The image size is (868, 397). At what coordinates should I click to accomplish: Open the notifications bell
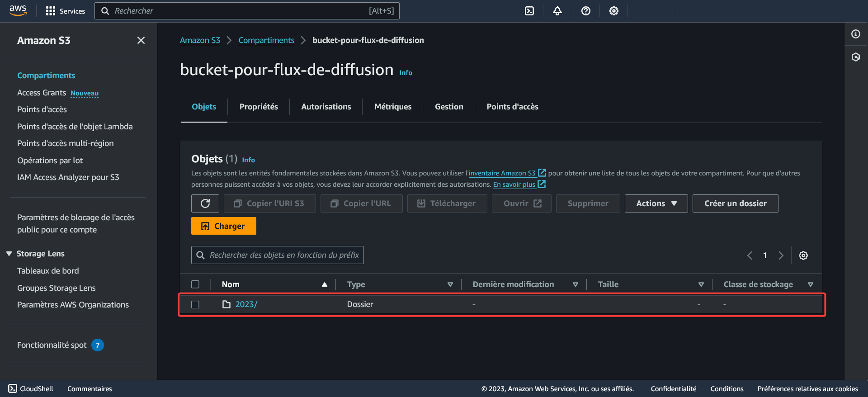[557, 11]
